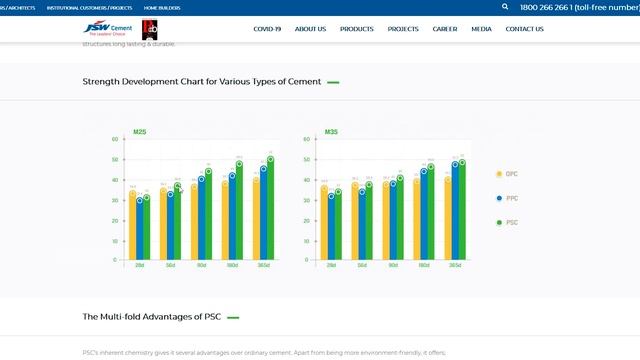640x360 pixels.
Task: Open the JSW Cement logo home link
Action: coord(108,28)
